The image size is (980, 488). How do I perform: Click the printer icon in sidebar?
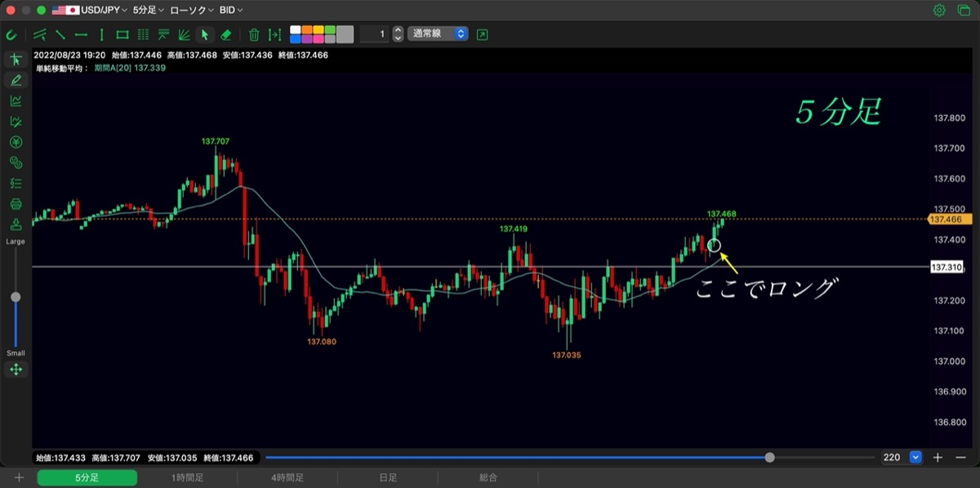pyautogui.click(x=16, y=204)
